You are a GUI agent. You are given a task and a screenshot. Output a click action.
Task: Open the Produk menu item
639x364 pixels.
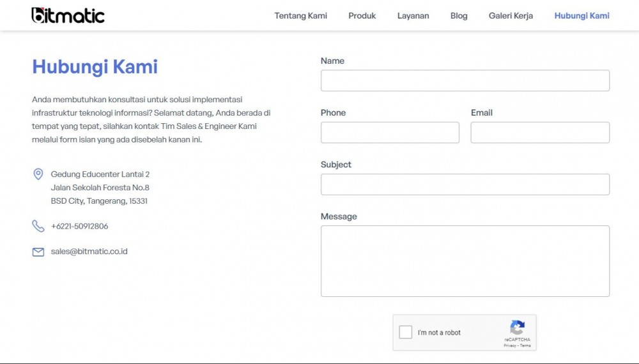[x=362, y=15]
